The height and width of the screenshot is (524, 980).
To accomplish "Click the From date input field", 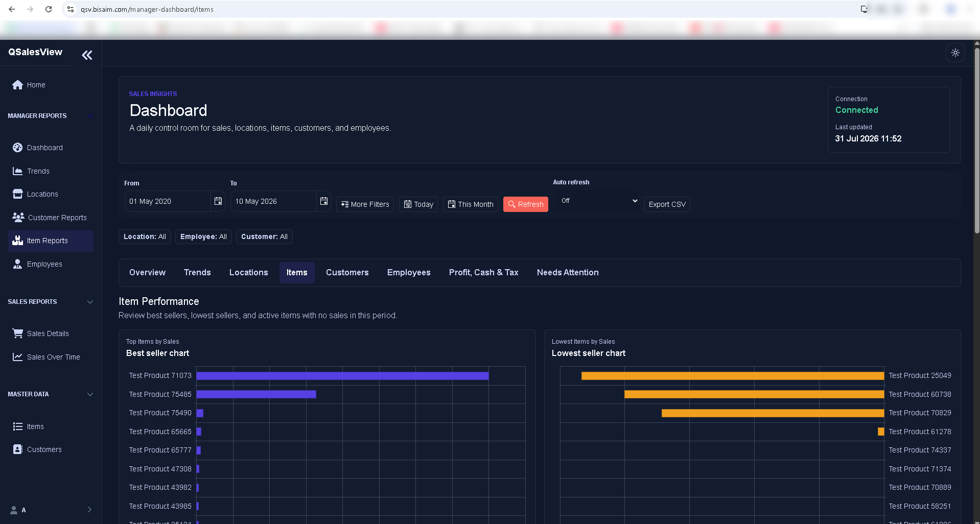I will (168, 201).
